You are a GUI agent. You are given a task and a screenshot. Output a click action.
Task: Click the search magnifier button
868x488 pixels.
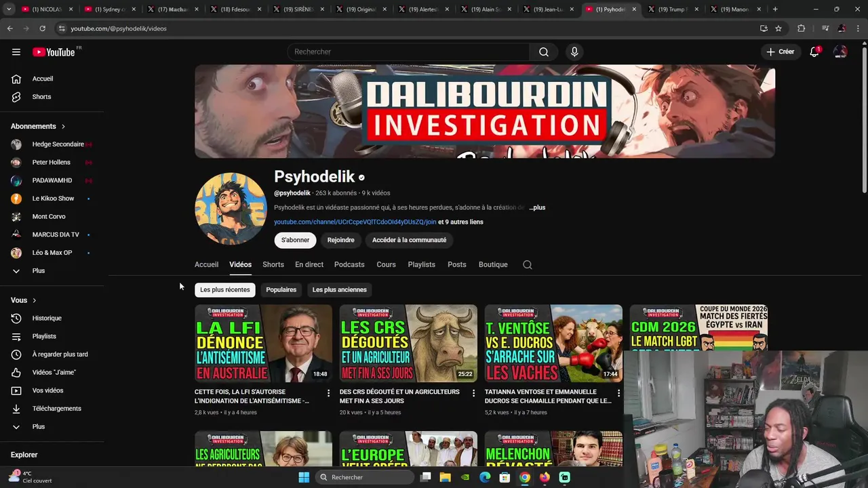544,52
